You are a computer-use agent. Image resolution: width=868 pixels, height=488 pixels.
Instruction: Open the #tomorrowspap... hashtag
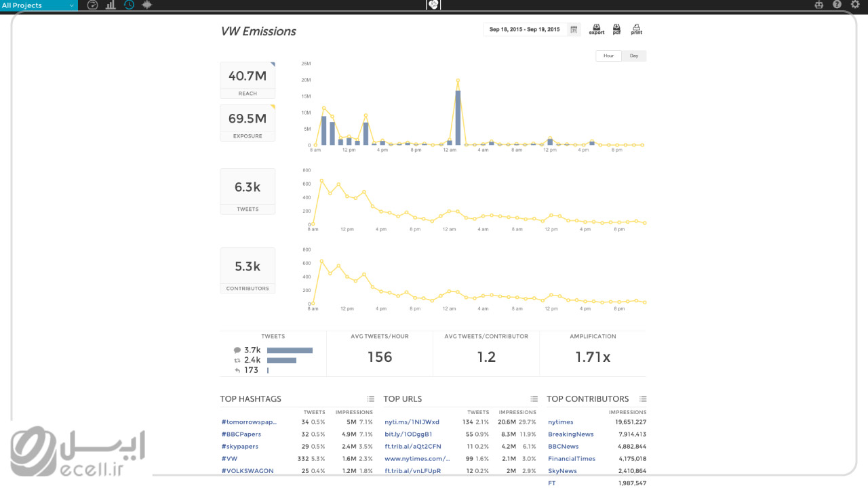pyautogui.click(x=249, y=422)
